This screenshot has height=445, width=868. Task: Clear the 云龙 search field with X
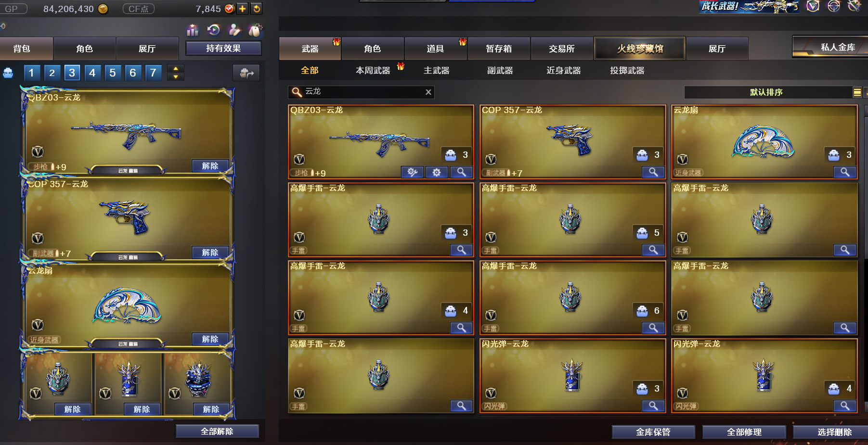point(428,92)
